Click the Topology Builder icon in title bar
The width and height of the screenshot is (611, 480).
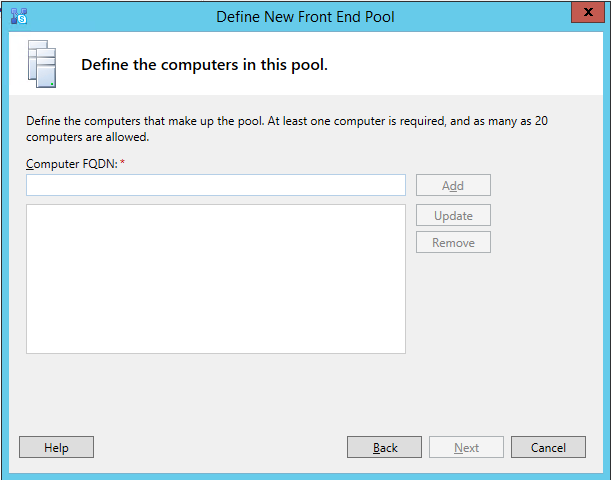click(x=18, y=15)
